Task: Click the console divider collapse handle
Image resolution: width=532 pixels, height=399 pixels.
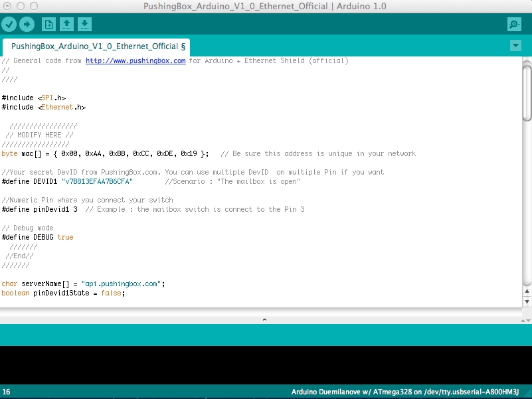Action: tap(264, 319)
